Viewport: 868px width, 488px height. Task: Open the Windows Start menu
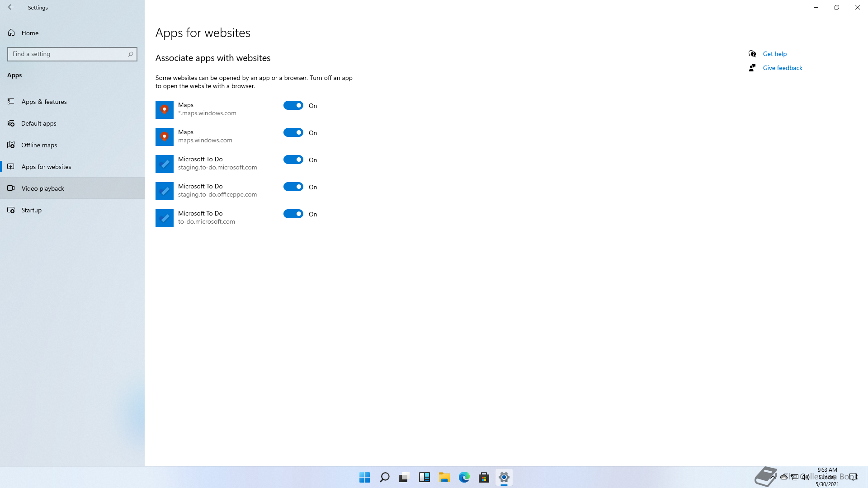(365, 477)
